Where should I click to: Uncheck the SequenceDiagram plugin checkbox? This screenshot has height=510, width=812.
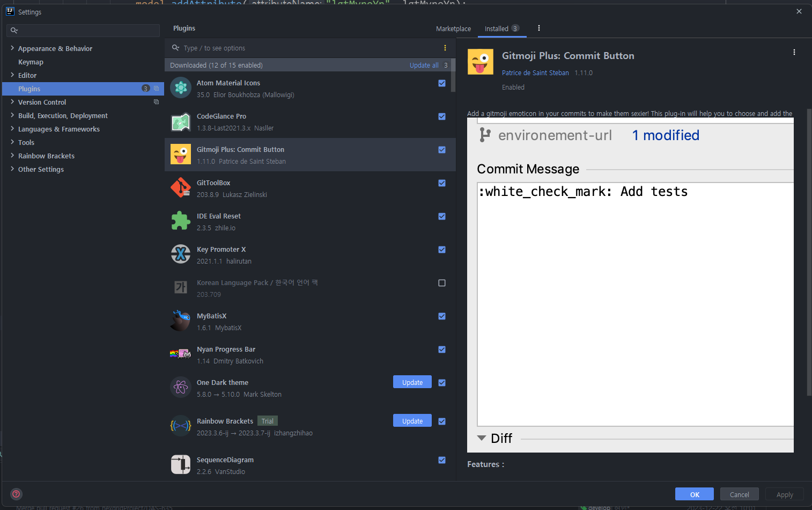[442, 460]
